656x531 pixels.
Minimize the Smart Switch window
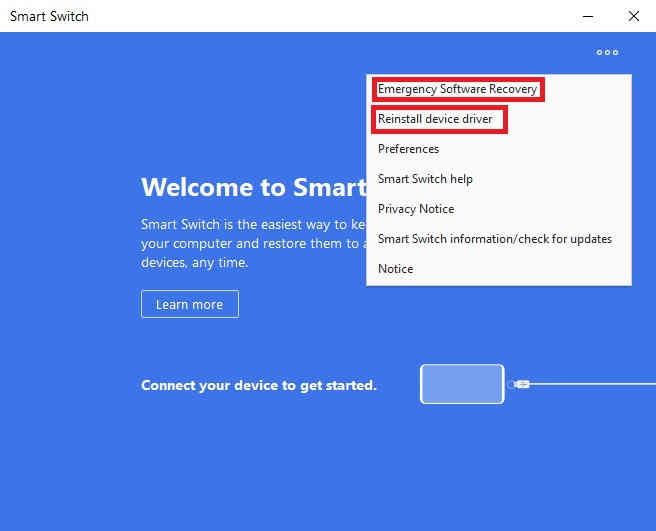tap(588, 16)
